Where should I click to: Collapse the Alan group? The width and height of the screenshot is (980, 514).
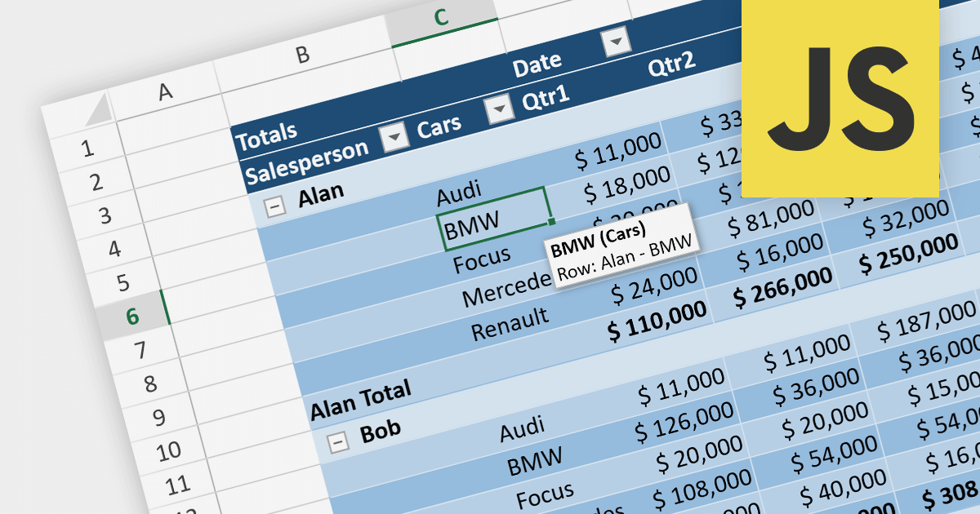[276, 207]
